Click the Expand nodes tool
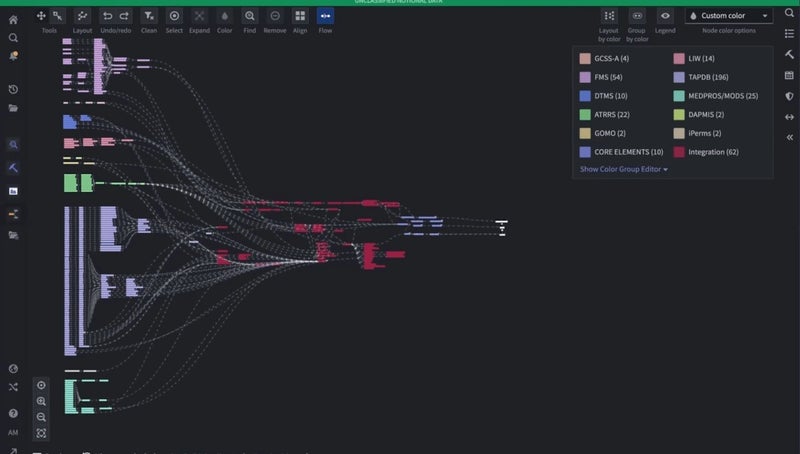800x454 pixels. 199,16
